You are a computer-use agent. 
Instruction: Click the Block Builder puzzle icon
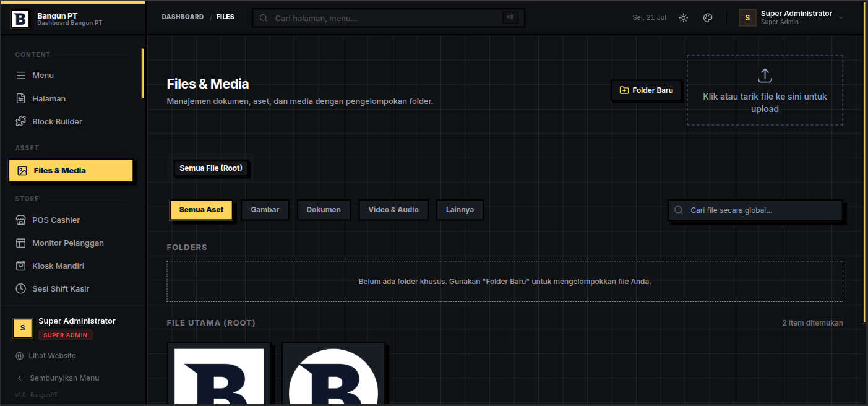(x=20, y=121)
